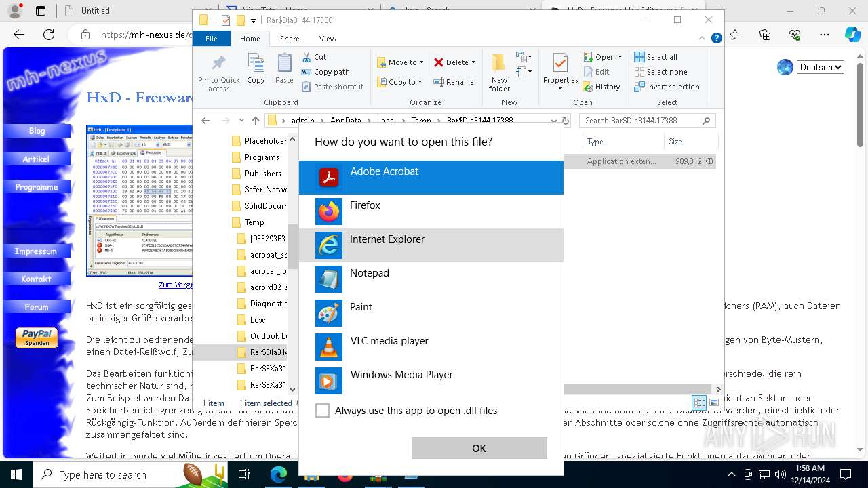Screen dimensions: 868x488
Task: Select the Programs folder in tree
Action: [x=256, y=157]
